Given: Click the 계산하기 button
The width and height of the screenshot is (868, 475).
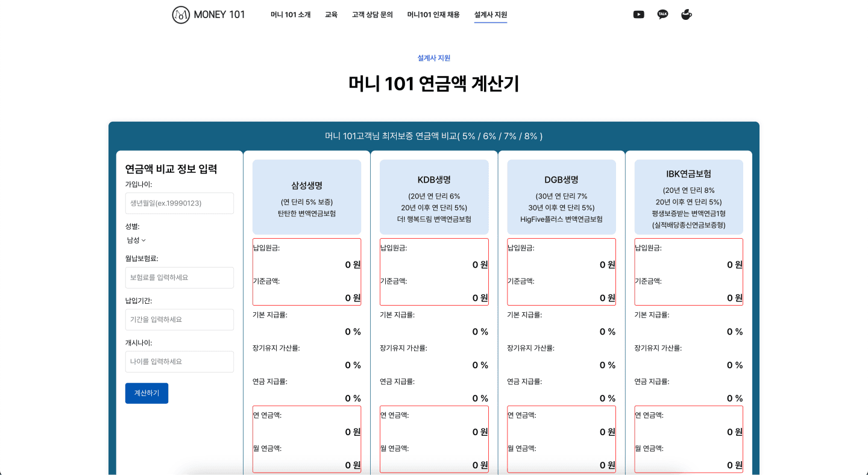Looking at the screenshot, I should [x=146, y=393].
